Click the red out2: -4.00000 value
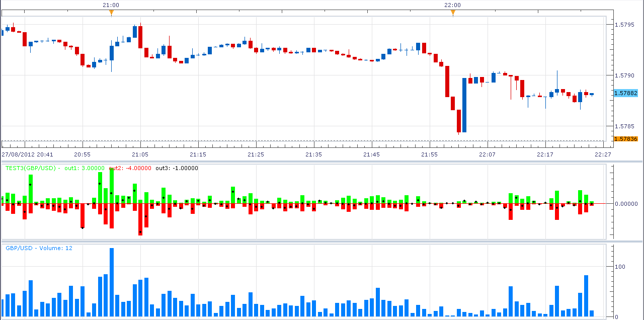The width and height of the screenshot is (644, 320). click(x=130, y=168)
